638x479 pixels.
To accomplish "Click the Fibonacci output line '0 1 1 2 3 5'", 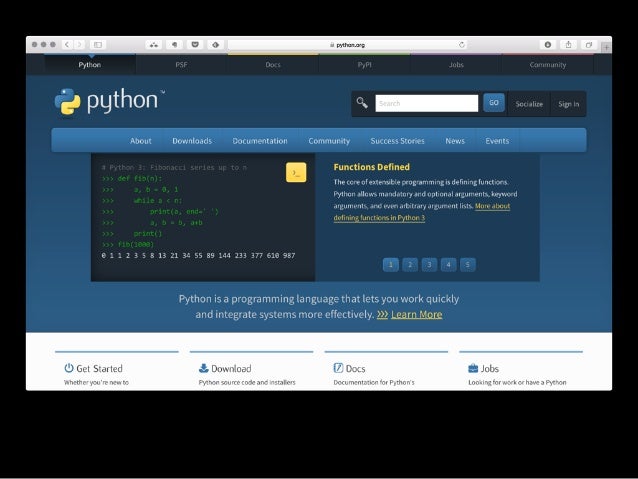I will [x=198, y=256].
